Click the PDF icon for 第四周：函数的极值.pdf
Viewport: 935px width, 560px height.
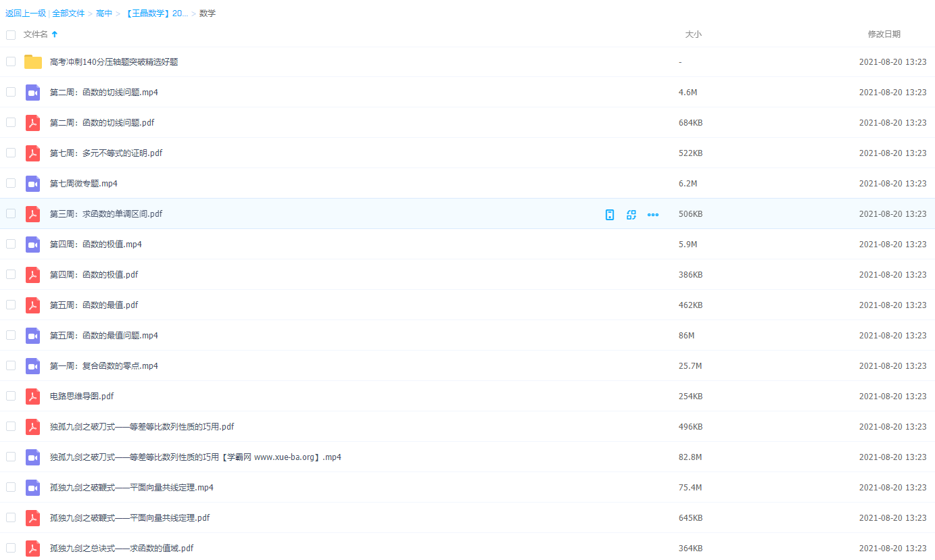point(32,275)
